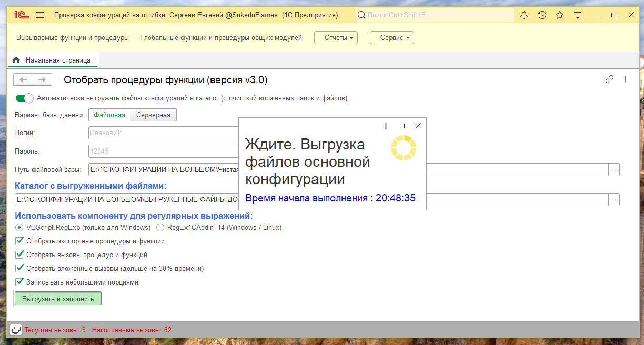Toggle automatic configuration file export switch

24,98
